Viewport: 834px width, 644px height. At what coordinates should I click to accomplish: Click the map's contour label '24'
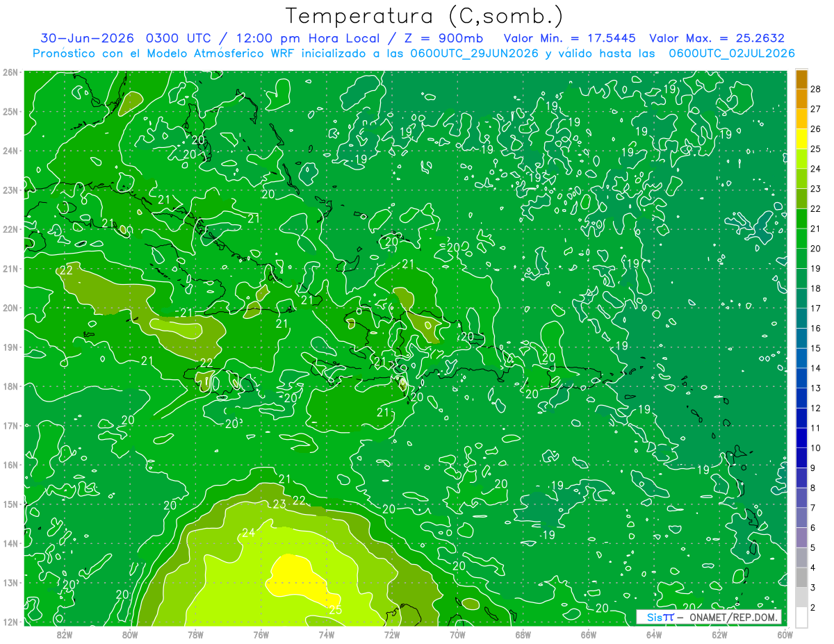click(x=249, y=533)
